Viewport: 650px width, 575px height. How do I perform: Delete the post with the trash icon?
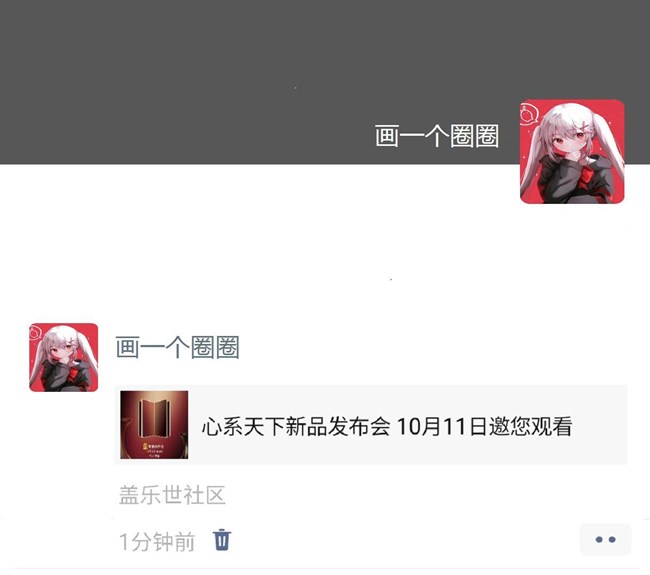click(222, 540)
